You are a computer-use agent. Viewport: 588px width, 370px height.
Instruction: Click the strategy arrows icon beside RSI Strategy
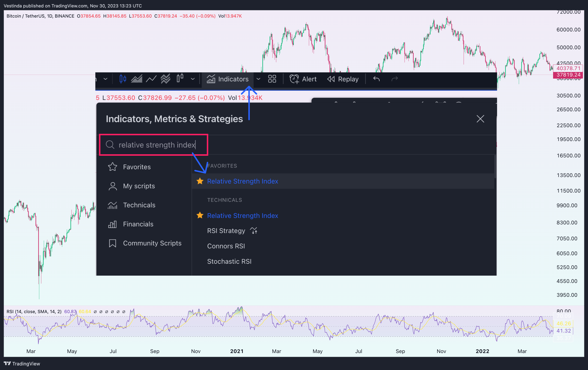pyautogui.click(x=254, y=230)
